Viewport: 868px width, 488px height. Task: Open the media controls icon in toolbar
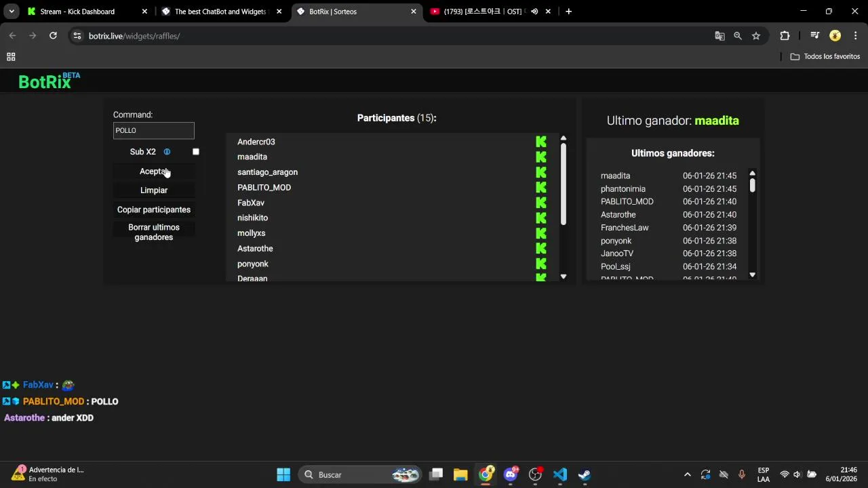[x=815, y=36]
